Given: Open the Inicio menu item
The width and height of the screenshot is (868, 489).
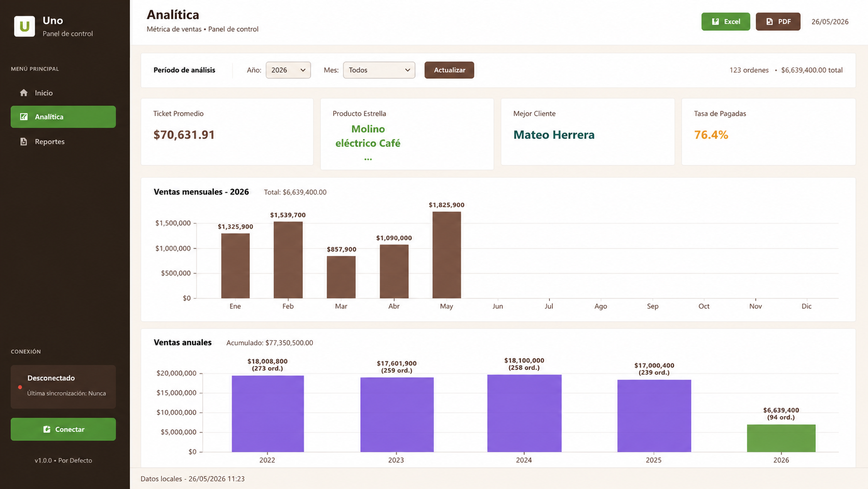Looking at the screenshot, I should point(63,92).
